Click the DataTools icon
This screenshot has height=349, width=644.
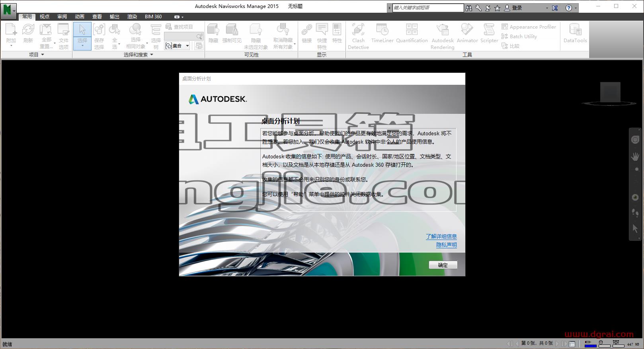pyautogui.click(x=575, y=33)
